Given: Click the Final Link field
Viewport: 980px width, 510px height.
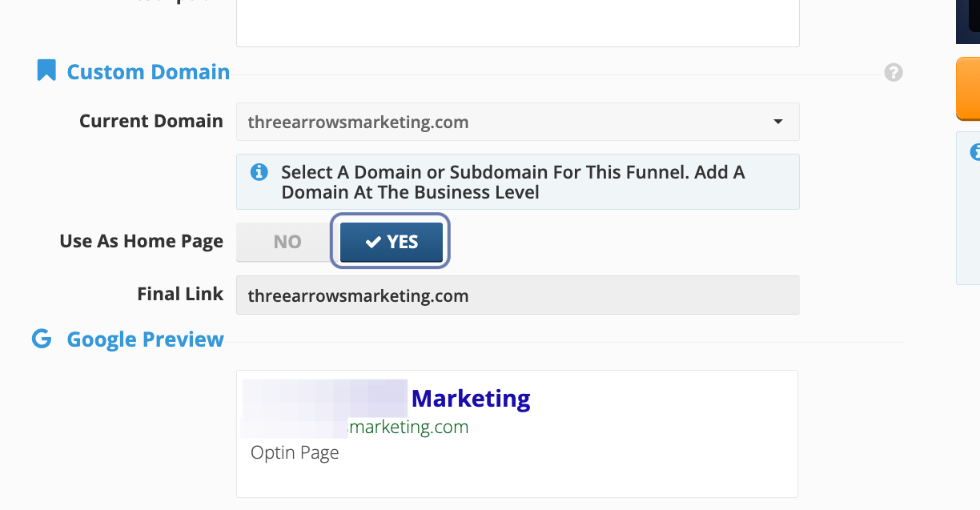Looking at the screenshot, I should click(517, 295).
